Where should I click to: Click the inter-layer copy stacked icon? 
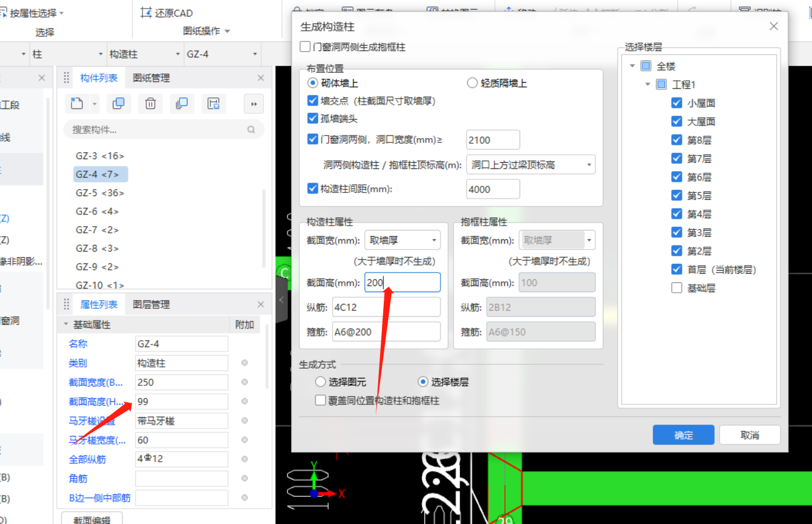[x=181, y=104]
